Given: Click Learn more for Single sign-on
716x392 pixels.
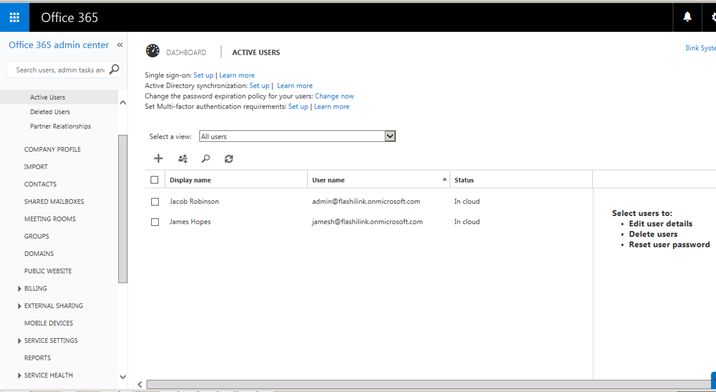Looking at the screenshot, I should coord(237,75).
